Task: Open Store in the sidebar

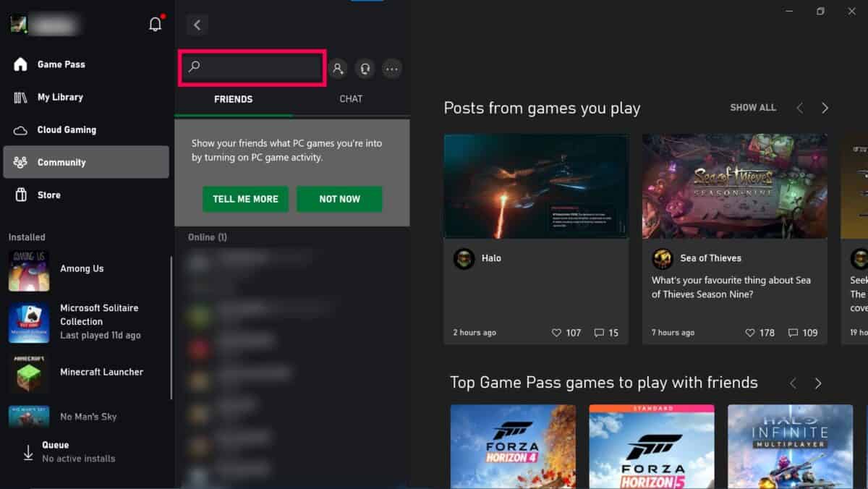Action: pos(86,195)
